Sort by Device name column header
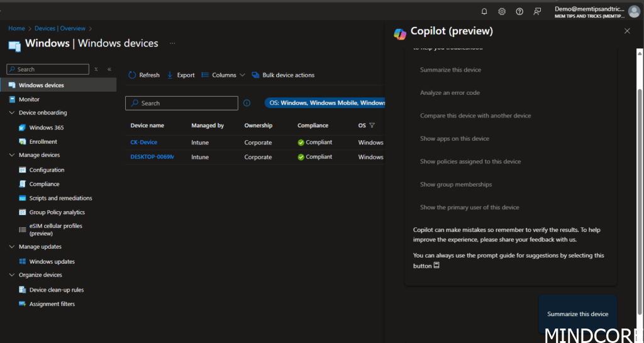 147,126
